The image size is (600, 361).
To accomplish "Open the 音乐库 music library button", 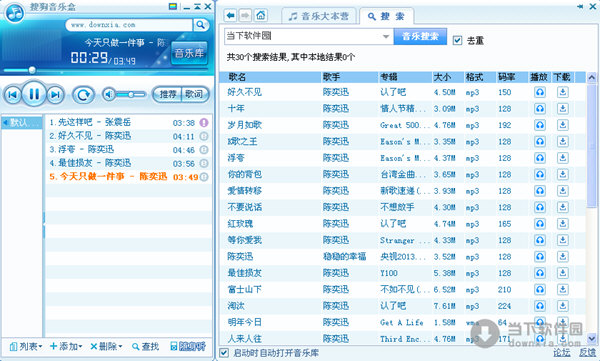I will click(189, 53).
